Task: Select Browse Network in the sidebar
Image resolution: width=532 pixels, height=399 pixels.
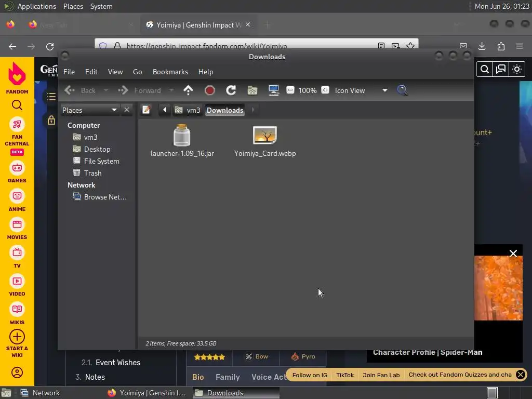Action: tap(100, 197)
